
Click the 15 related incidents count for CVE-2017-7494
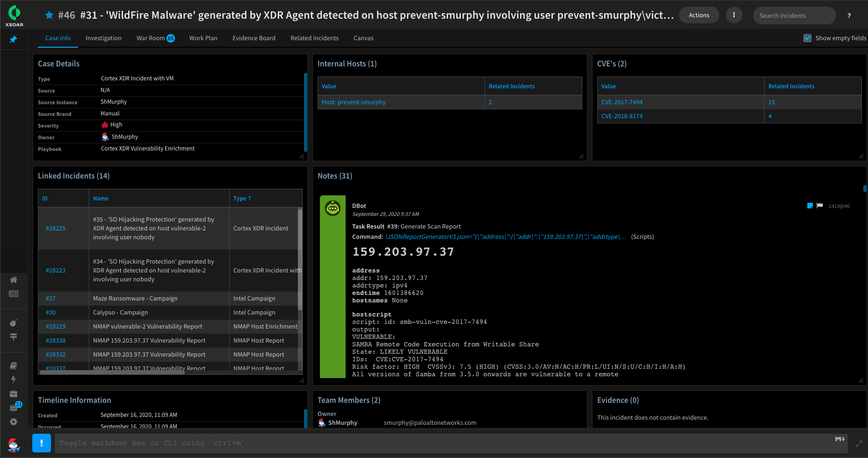click(772, 102)
